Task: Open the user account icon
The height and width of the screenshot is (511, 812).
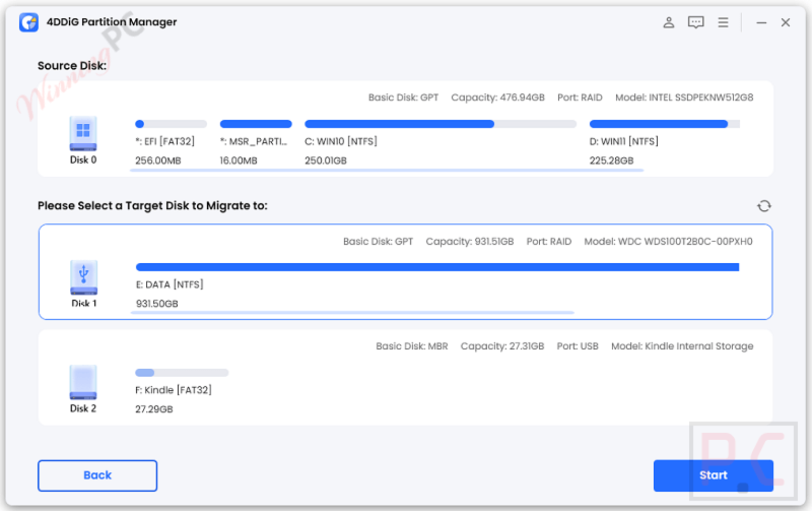Action: click(x=668, y=22)
